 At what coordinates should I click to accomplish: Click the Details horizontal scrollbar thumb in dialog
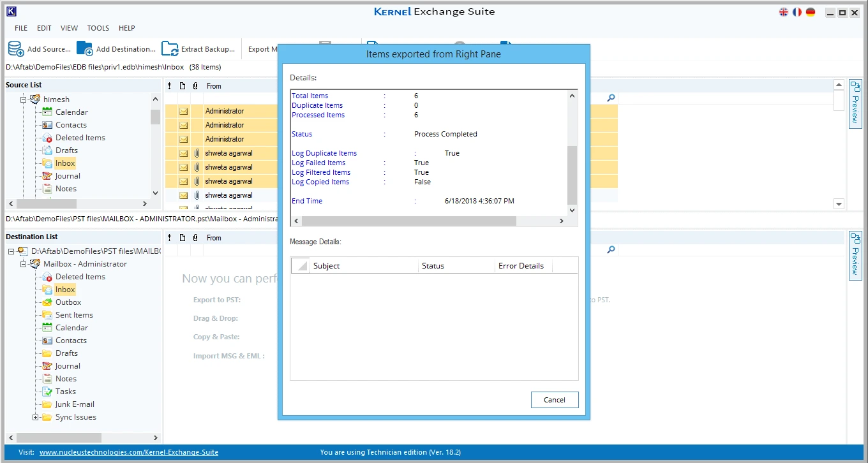tap(408, 221)
